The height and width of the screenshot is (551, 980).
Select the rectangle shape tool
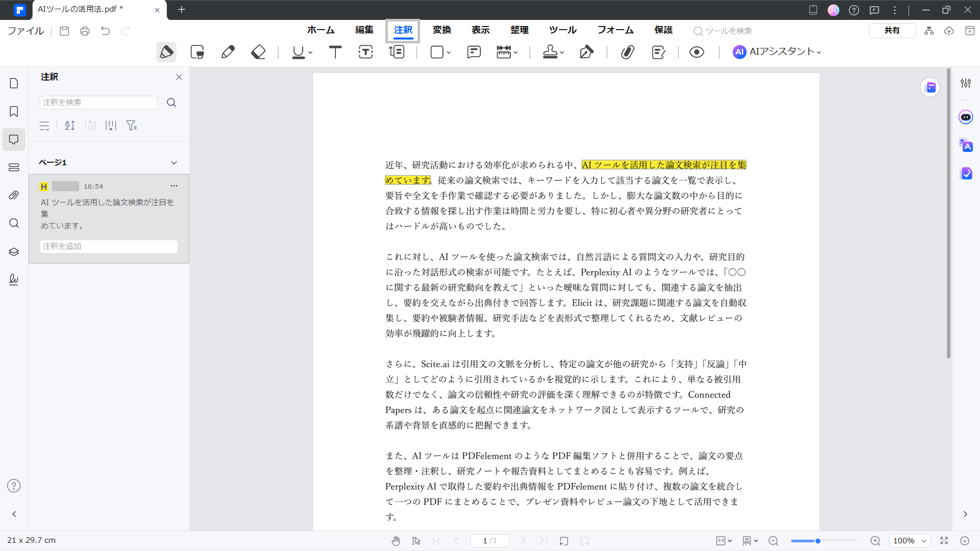[437, 52]
